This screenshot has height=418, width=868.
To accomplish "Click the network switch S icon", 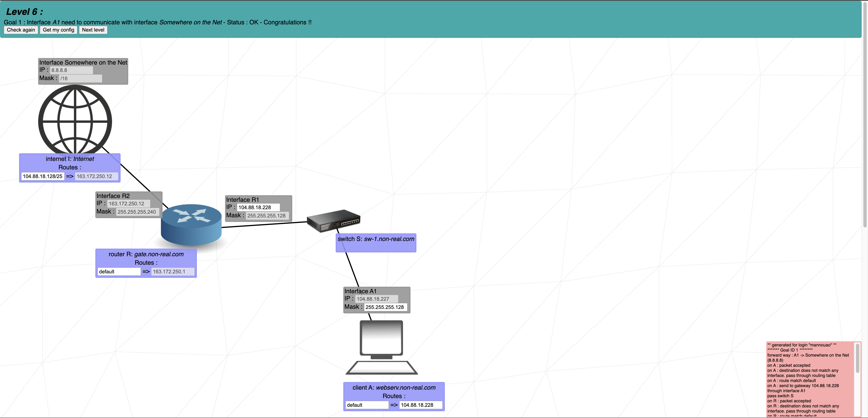I will click(333, 221).
